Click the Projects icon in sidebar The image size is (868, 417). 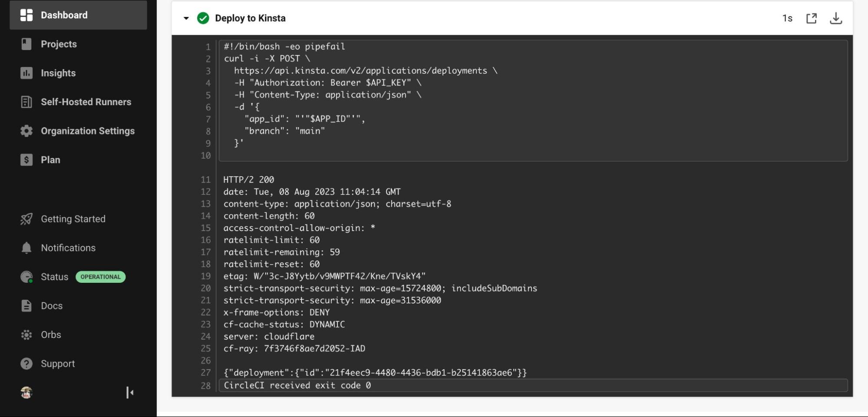pyautogui.click(x=26, y=44)
